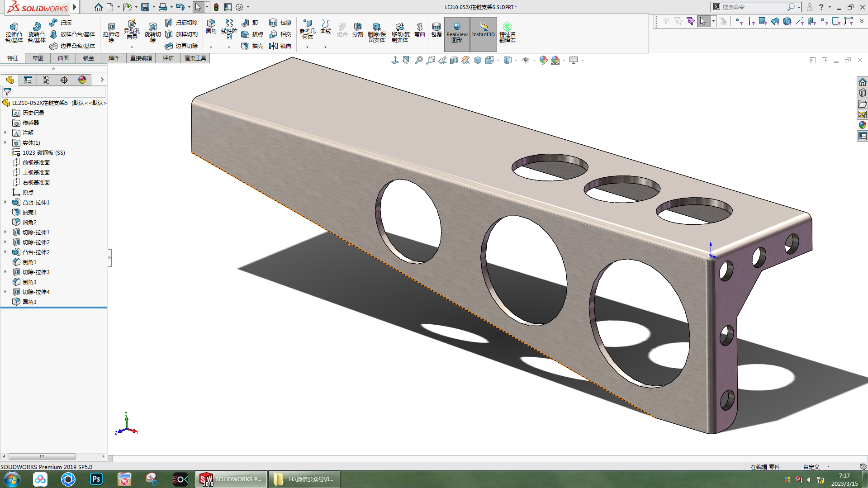Select the 拉伸凸台/基体 extrude boss tool
This screenshot has width=868, height=488.
[14, 33]
